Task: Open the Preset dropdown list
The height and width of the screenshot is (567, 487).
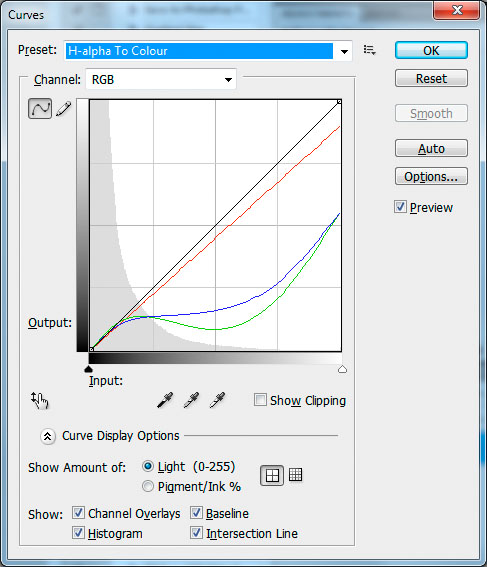Action: (208, 51)
